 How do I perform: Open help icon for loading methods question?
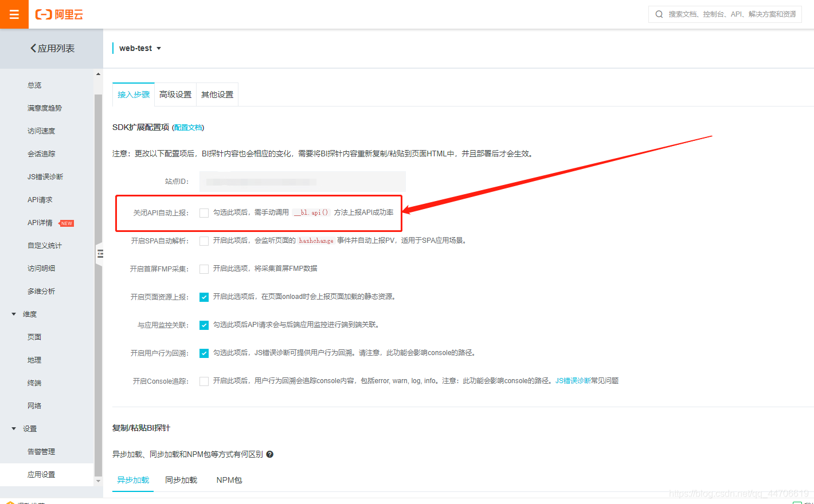[269, 454]
